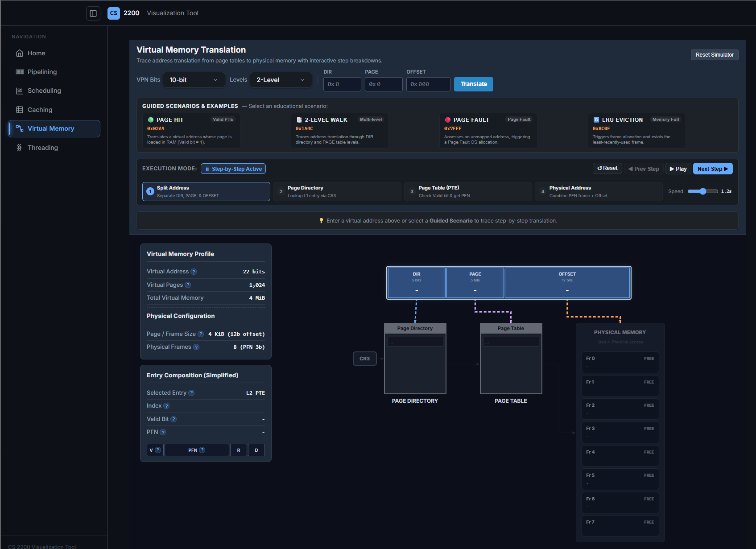756x549 pixels.
Task: Open Scheduling navigation item
Action: (54, 91)
